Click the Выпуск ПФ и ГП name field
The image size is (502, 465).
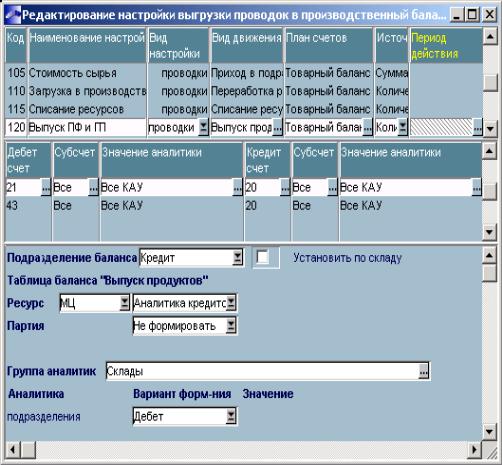[87, 128]
